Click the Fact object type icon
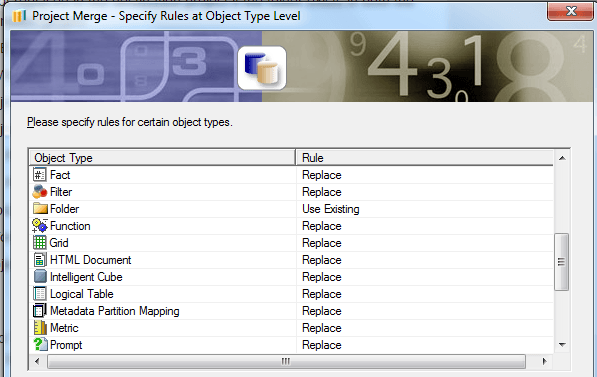 point(40,175)
